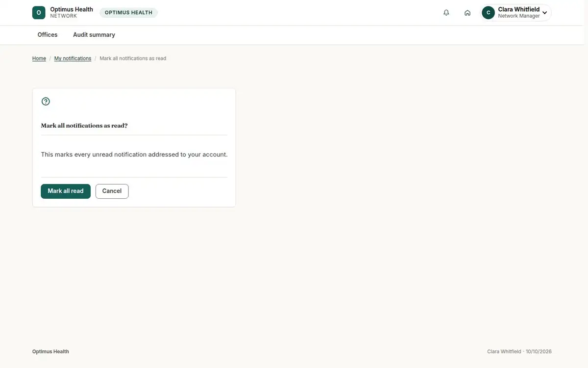Viewport: 588px width, 368px height.
Task: Cancel marking notifications as read
Action: click(112, 191)
